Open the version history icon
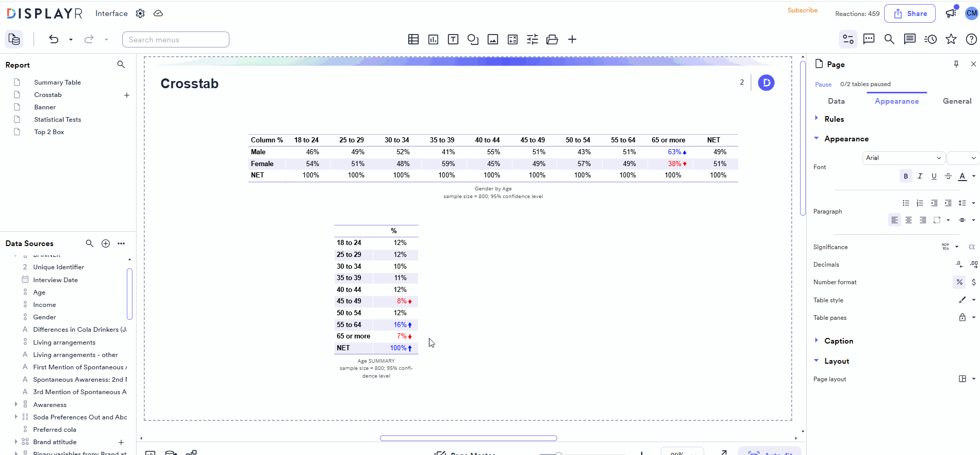The height and width of the screenshot is (455, 980). tap(931, 39)
